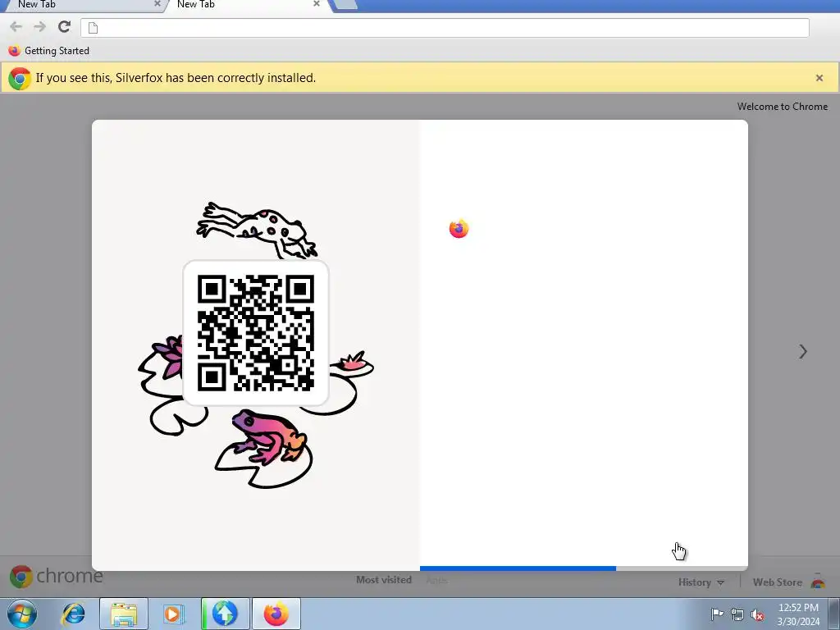Close the second New Tab
This screenshot has width=840, height=630.
(x=317, y=4)
